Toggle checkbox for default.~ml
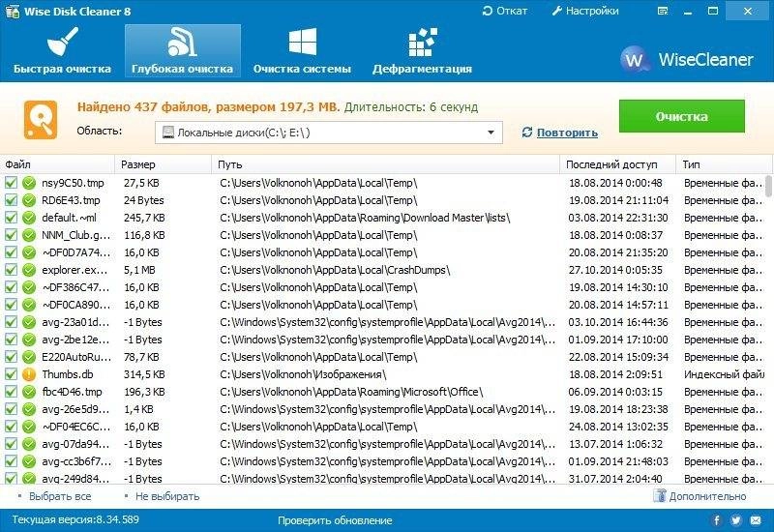 coord(11,218)
